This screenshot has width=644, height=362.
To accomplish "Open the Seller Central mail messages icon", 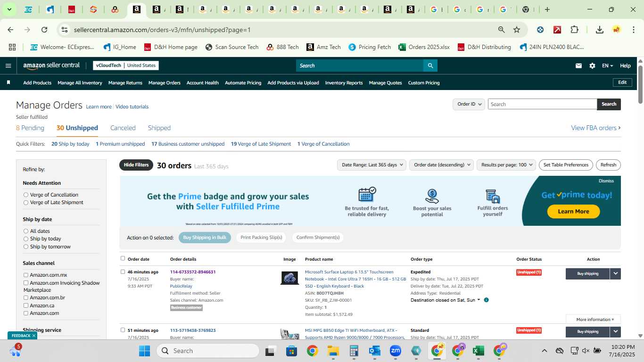I will point(578,66).
